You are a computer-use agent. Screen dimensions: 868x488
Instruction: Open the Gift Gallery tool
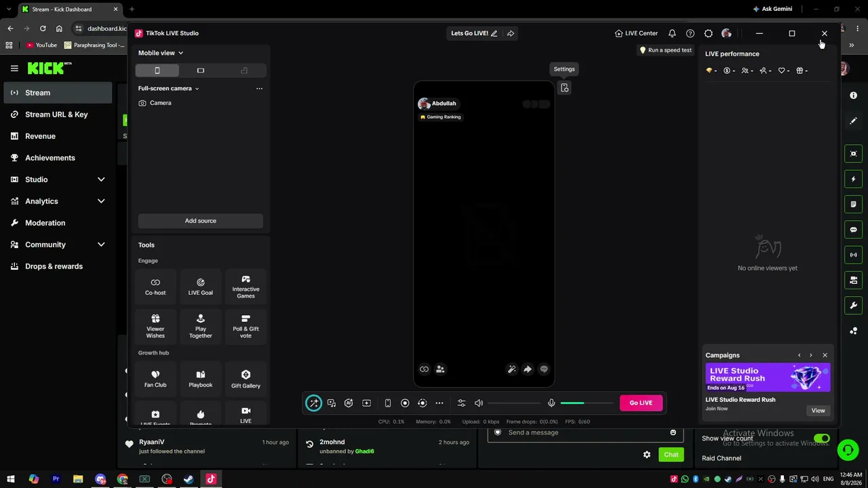click(245, 379)
